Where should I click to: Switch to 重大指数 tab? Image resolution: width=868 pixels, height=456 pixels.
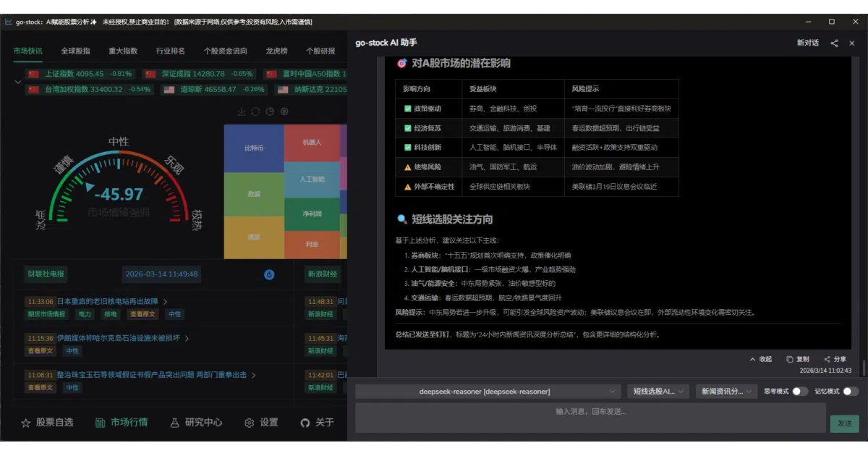123,51
